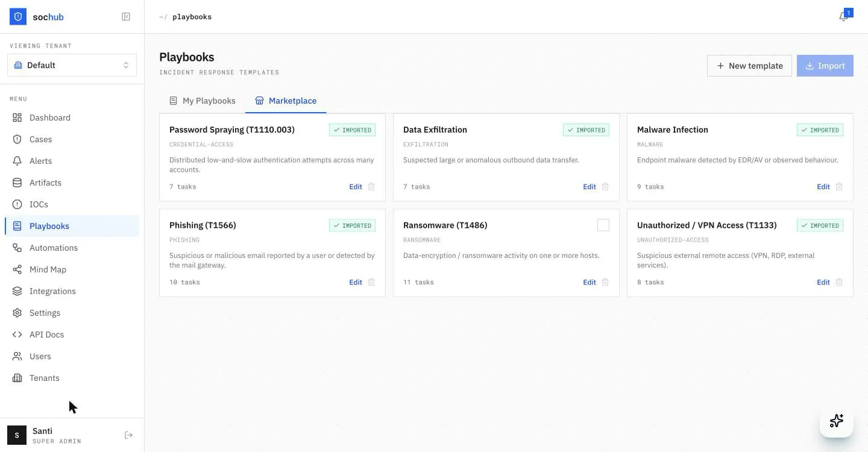
Task: Log out using the exit icon
Action: click(128, 435)
